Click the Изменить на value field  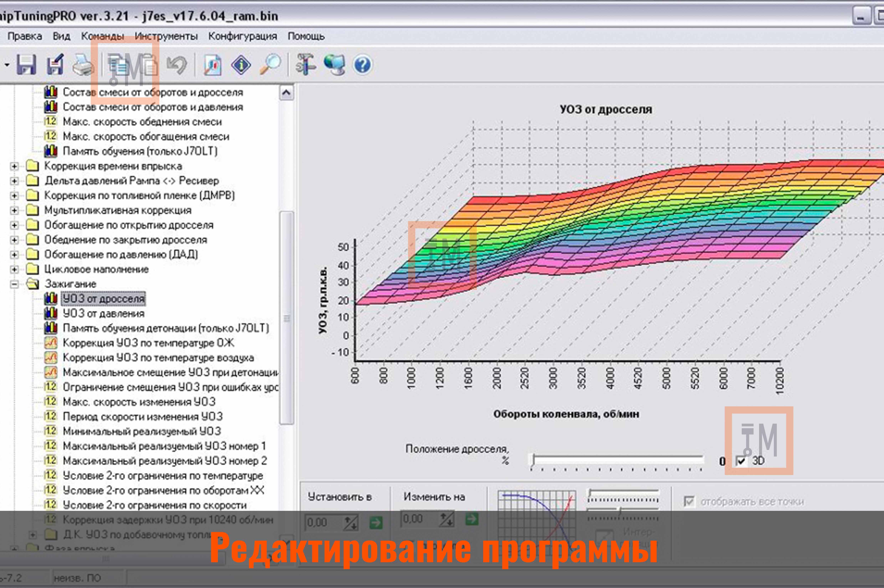(419, 519)
